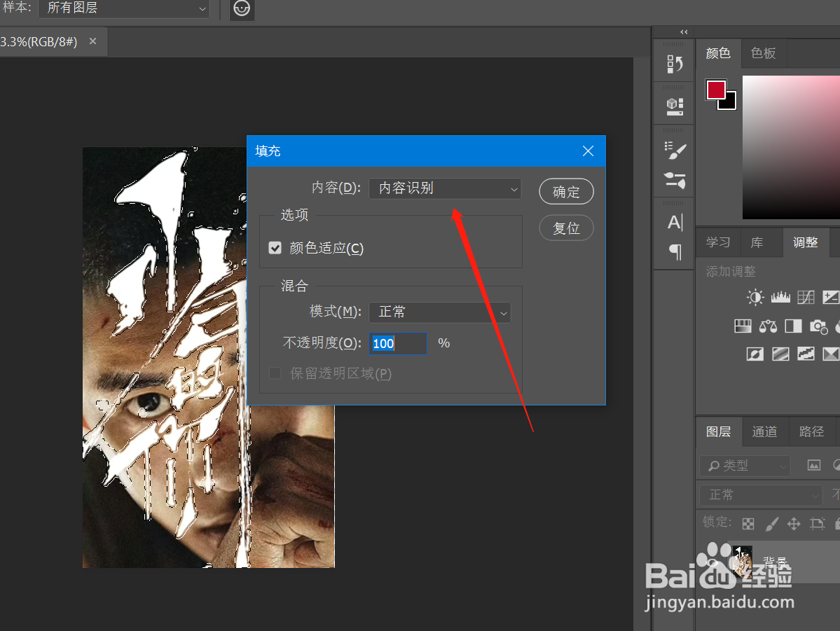Open the Contents dropdown showing Content-Aware
This screenshot has width=840, height=631.
[445, 188]
